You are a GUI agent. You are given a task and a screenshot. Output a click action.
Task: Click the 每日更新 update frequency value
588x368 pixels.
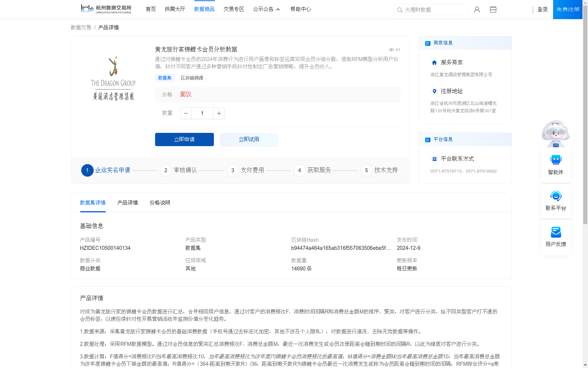point(407,269)
